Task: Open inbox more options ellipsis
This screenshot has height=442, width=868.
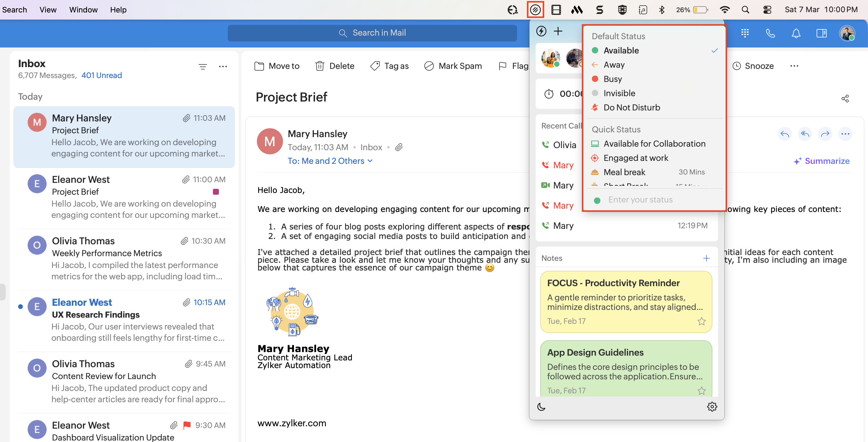Action: coord(223,66)
